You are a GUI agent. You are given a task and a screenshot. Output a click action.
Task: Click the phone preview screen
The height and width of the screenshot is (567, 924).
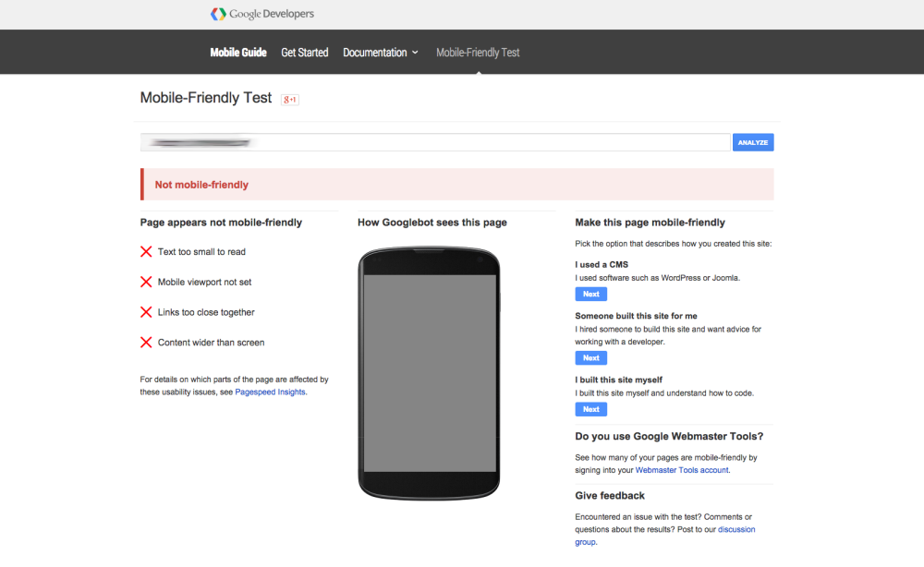430,373
